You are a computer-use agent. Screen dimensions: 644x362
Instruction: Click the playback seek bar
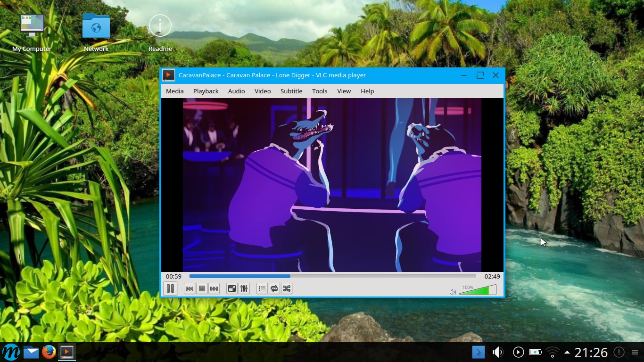click(332, 276)
